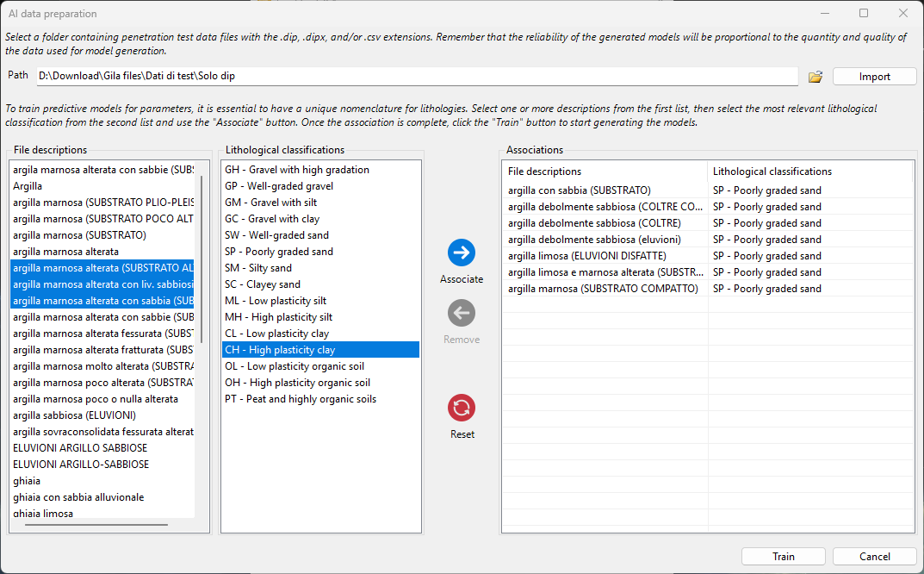Select 'ELUVIONI ARGILLO SABBIOSE' file description
Screen dimensions: 924x574
[80, 448]
